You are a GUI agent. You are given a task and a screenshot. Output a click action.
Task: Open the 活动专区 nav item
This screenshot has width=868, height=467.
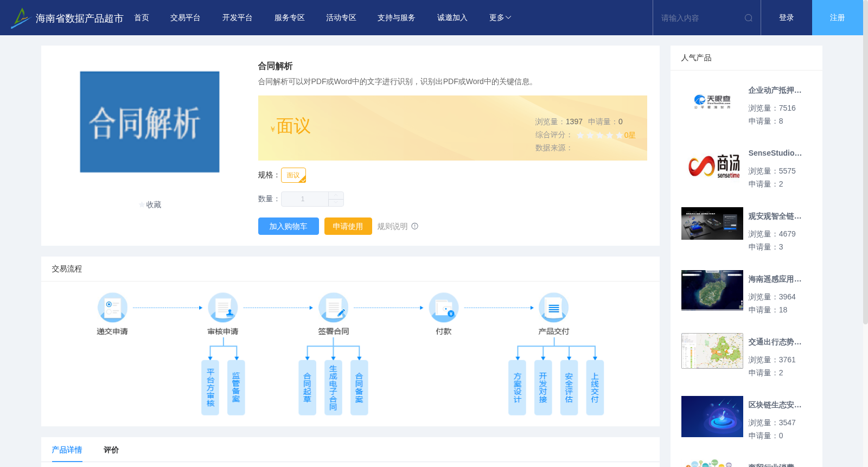point(341,18)
